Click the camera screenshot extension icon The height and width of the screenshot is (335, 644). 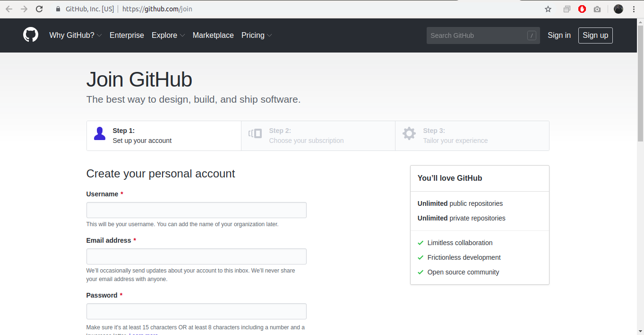pos(597,9)
